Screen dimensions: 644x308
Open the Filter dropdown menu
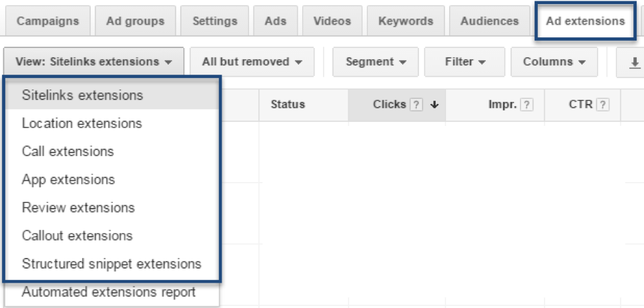pyautogui.click(x=465, y=62)
